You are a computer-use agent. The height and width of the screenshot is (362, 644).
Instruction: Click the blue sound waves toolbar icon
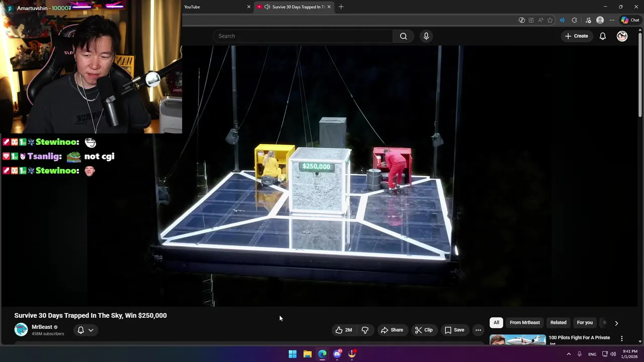pyautogui.click(x=562, y=20)
